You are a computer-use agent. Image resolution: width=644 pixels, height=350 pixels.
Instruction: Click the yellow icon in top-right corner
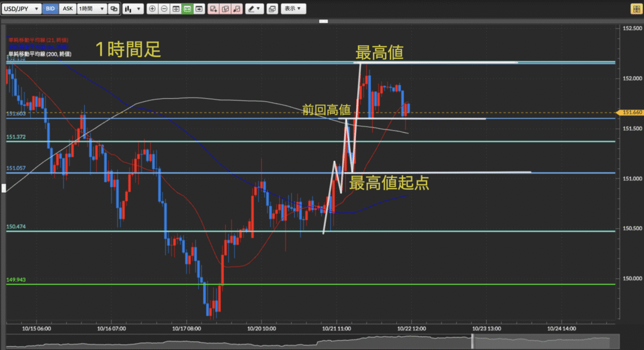(x=635, y=9)
